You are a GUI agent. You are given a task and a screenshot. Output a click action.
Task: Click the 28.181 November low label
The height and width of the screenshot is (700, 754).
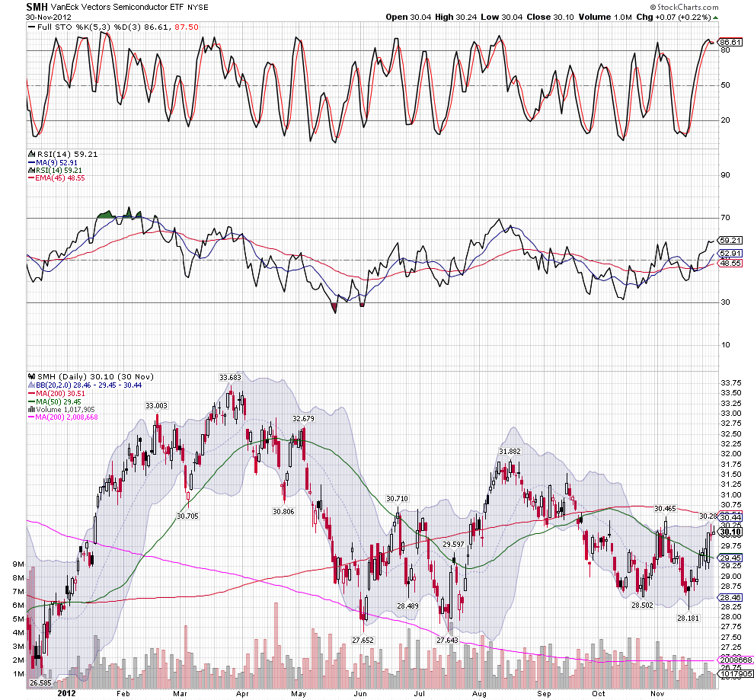(x=687, y=618)
